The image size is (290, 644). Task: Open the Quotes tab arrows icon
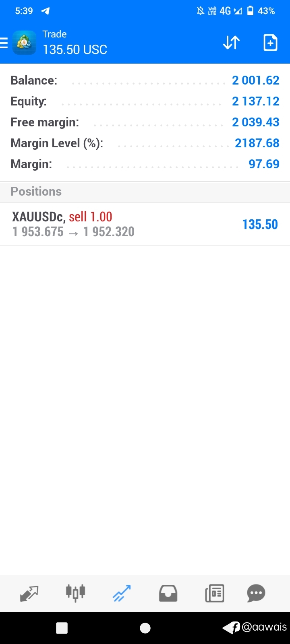point(29,593)
